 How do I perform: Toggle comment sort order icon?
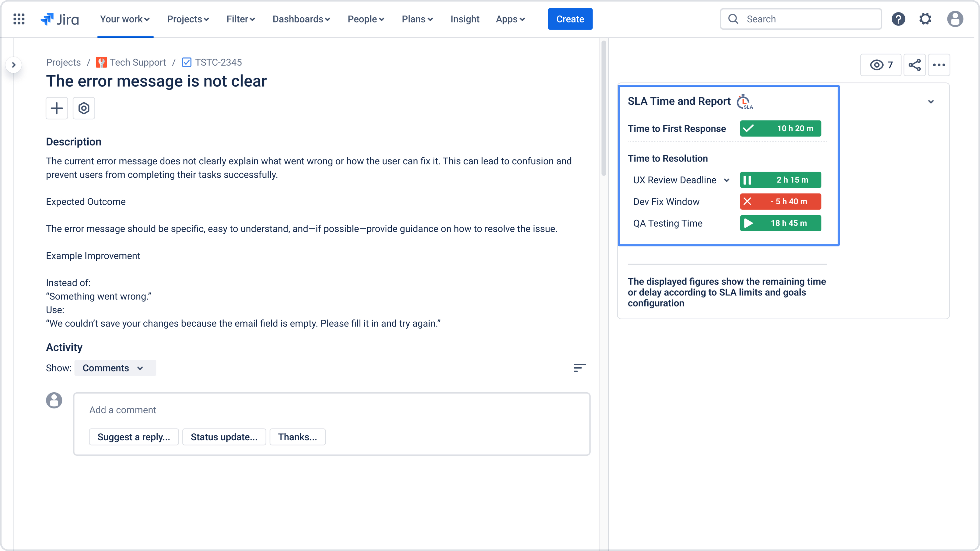tap(579, 368)
